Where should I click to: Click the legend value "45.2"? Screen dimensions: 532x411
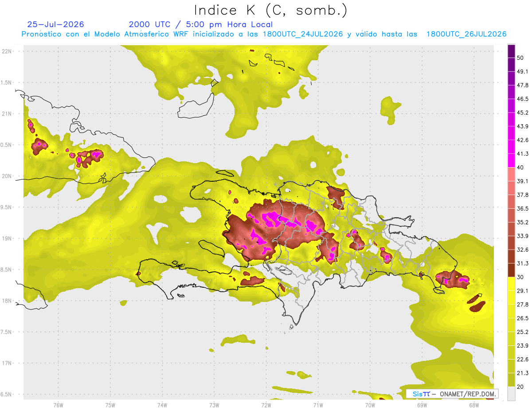point(523,113)
